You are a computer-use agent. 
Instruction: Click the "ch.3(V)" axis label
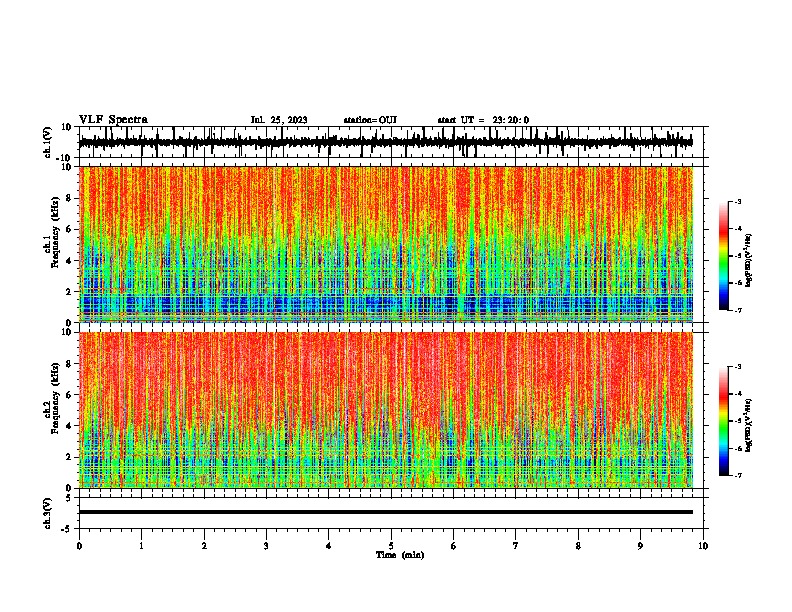(48, 513)
